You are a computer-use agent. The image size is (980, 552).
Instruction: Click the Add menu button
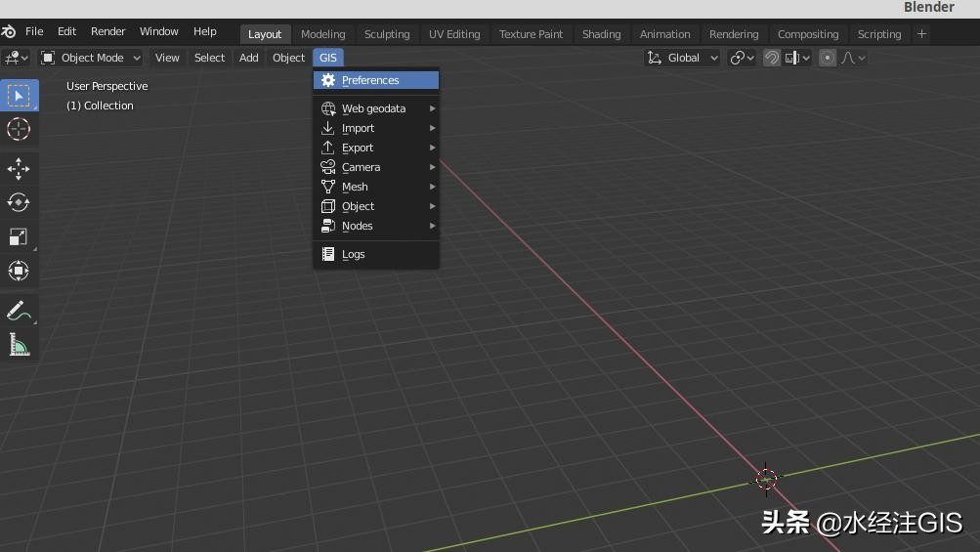[x=249, y=58]
